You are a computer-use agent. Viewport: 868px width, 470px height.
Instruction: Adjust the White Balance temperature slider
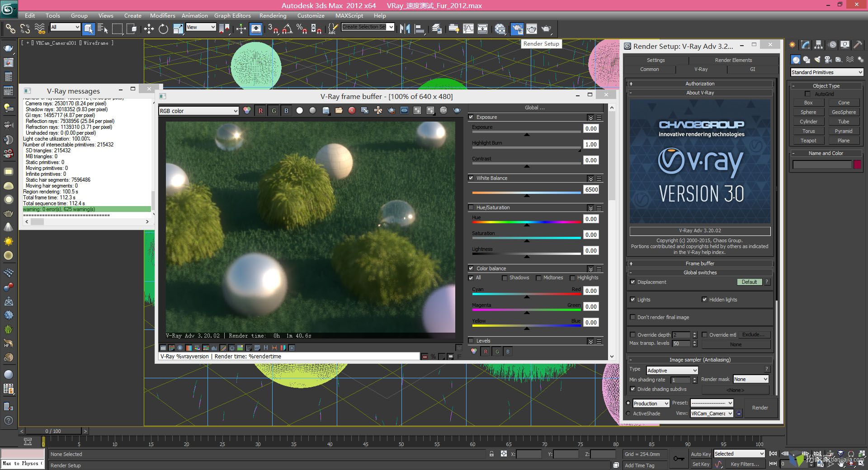(x=526, y=193)
